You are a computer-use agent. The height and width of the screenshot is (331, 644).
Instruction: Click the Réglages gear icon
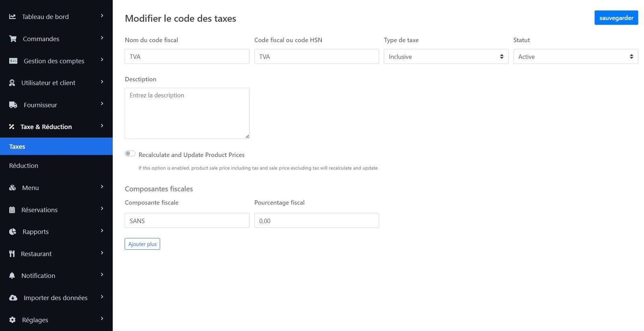point(12,320)
